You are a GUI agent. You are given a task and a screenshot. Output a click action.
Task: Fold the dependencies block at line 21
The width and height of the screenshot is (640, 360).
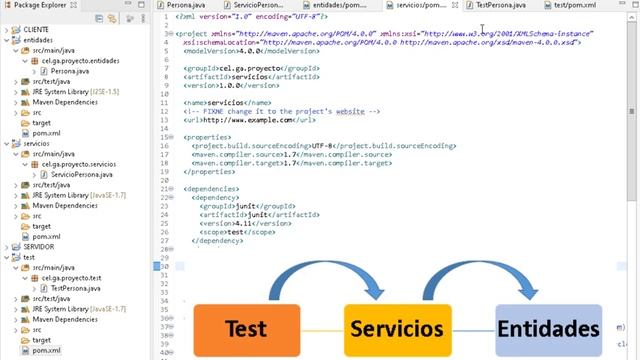(x=171, y=189)
